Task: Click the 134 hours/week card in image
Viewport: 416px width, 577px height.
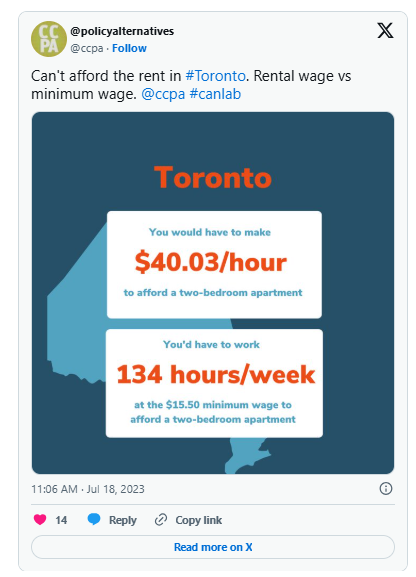Action: (x=214, y=383)
